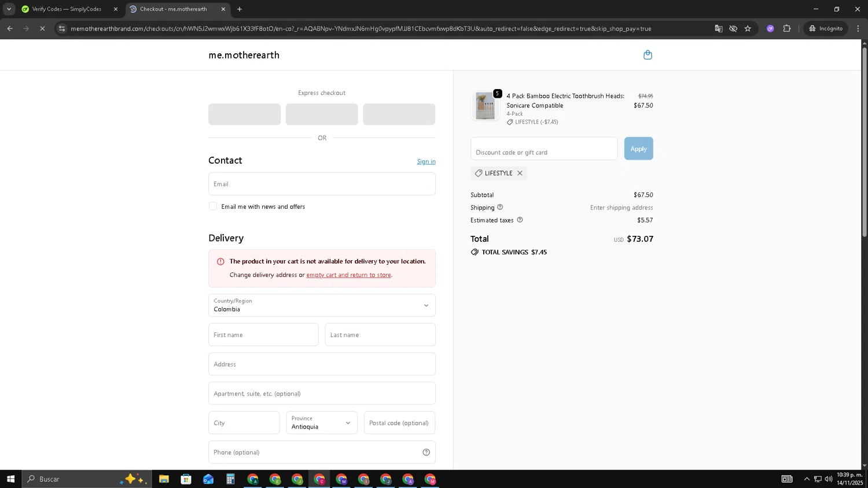Open Microsoft Store from the taskbar
This screenshot has width=868, height=488.
(x=186, y=479)
